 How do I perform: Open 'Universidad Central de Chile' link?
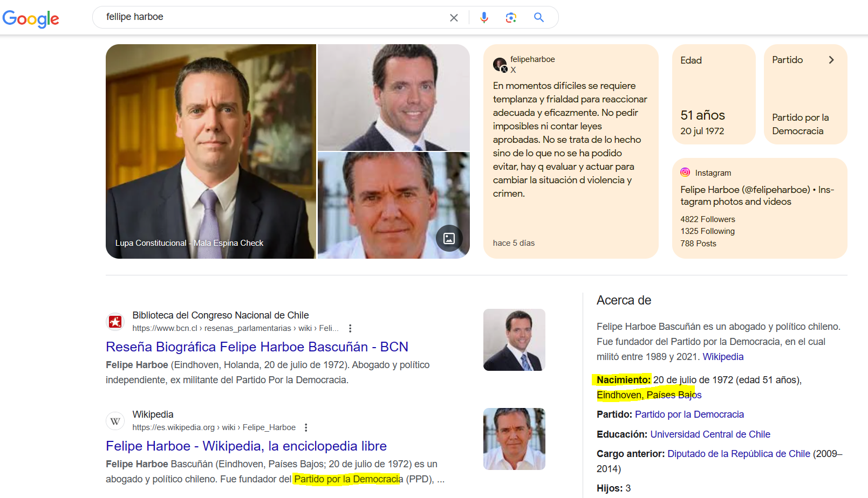(710, 434)
